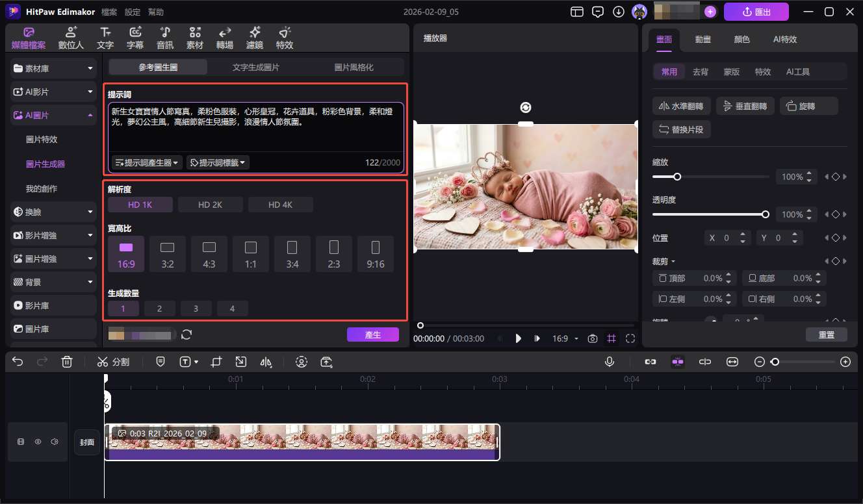Click the 產生 generate button
The height and width of the screenshot is (504, 863).
pos(372,334)
